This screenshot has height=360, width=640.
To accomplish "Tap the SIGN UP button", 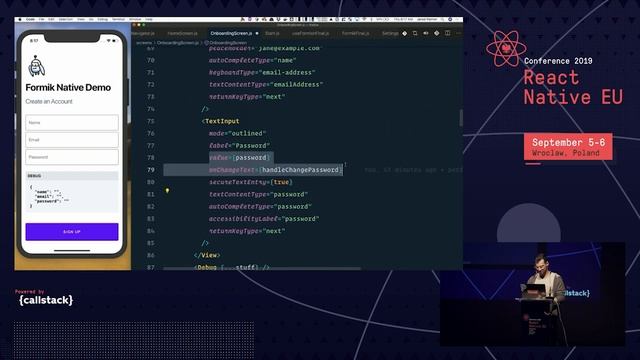I will click(72, 231).
